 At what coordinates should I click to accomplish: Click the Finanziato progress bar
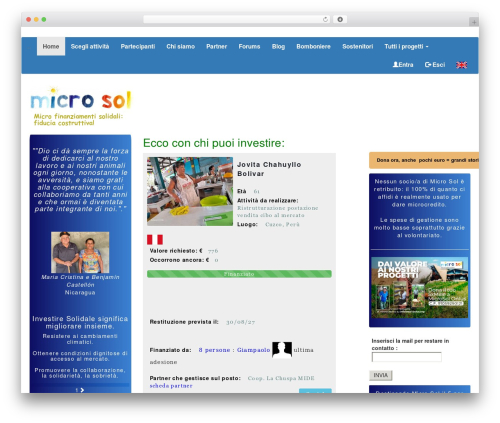[239, 274]
